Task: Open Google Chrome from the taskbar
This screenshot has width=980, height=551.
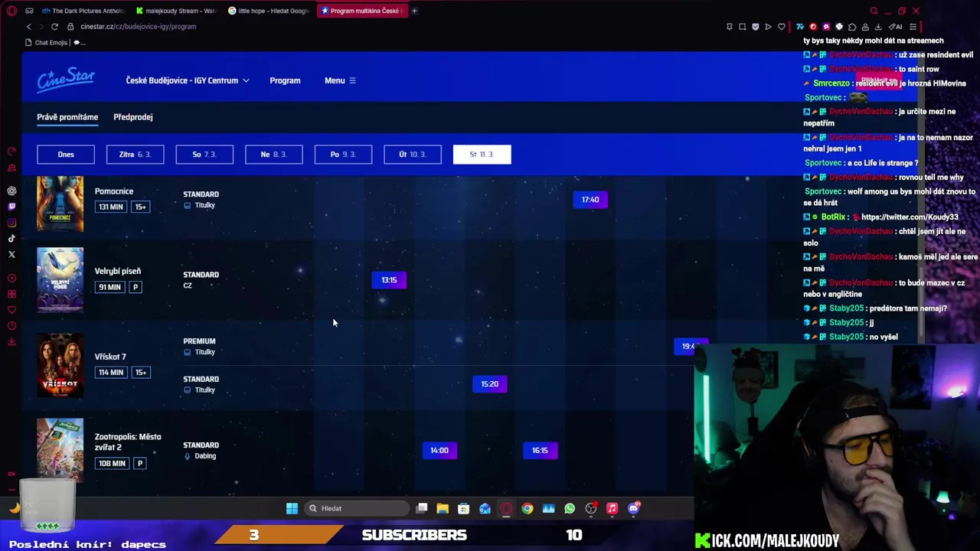Action: (528, 509)
